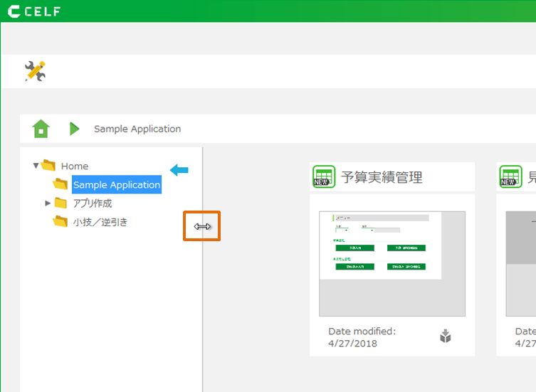Click the アプリ作成 folder icon
Image resolution: width=536 pixels, height=392 pixels.
click(x=61, y=203)
